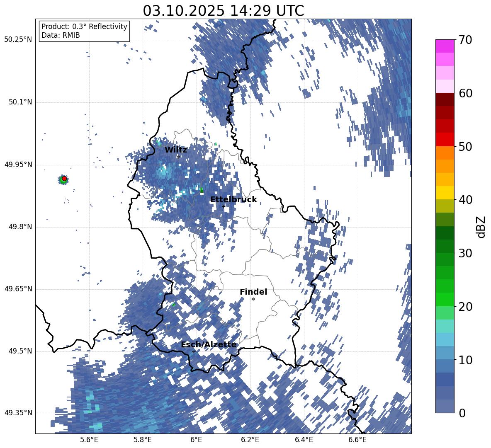Click the dBZ colorbar axis label
Viewport: 491px width, 448px height.
pyautogui.click(x=481, y=227)
